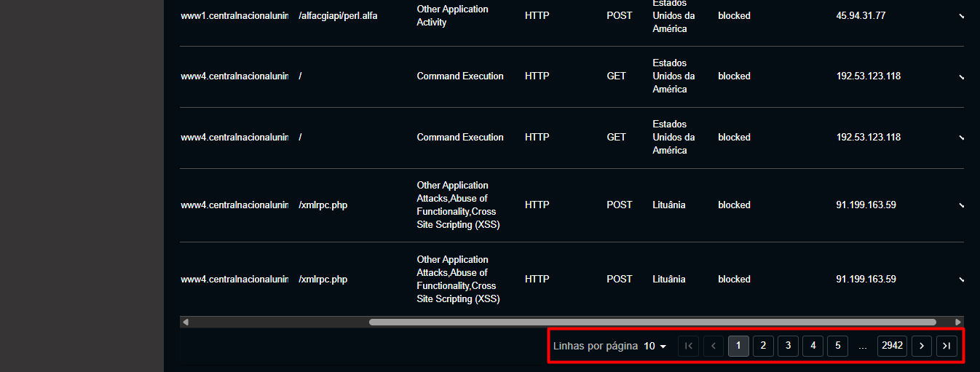Jump to the first page of results
This screenshot has width=980, height=372.
pos(688,346)
